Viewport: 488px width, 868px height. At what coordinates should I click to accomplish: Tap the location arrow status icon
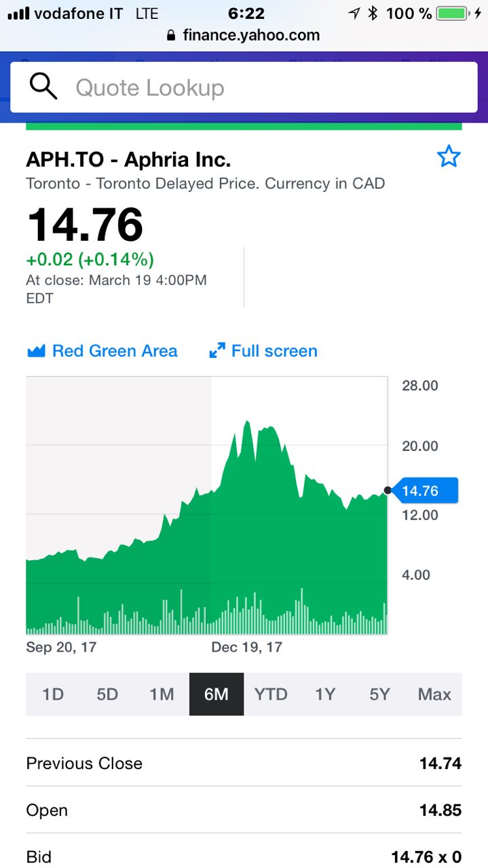pyautogui.click(x=354, y=13)
